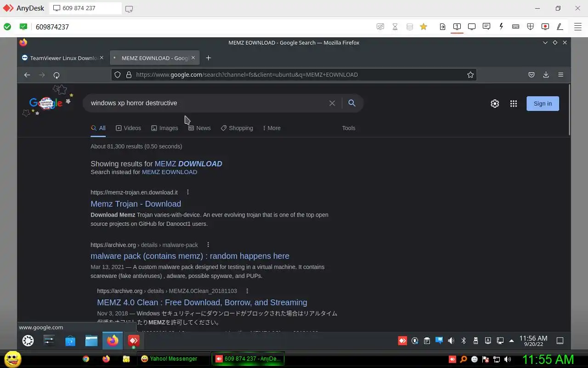The height and width of the screenshot is (368, 588).
Task: Close the MEMZ EOWNLOAD Firefox tab
Action: [193, 57]
